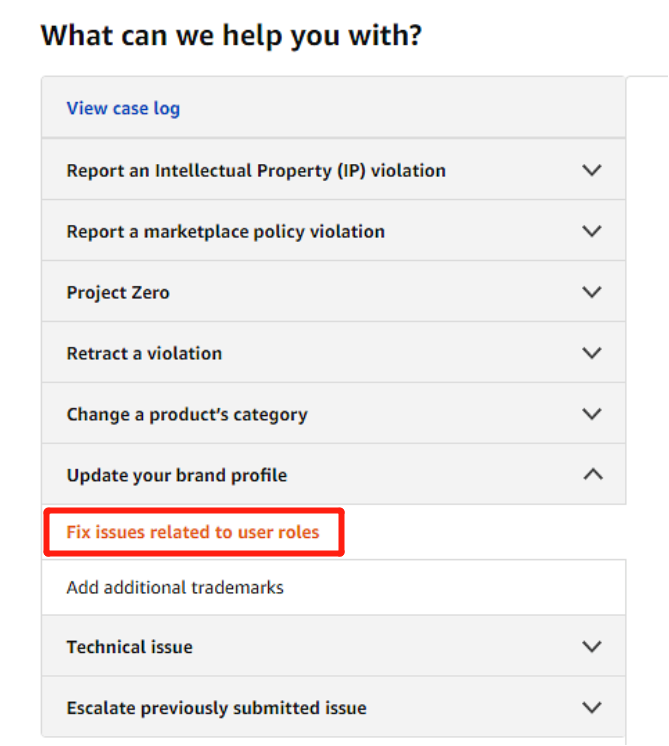Open the Project Zero section
669x746 pixels.
(334, 292)
